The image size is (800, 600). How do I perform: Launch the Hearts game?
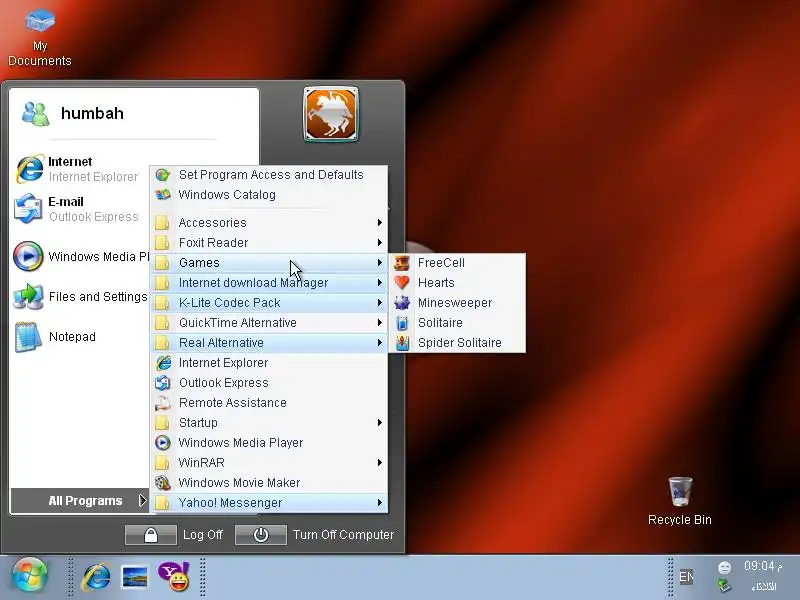[x=458, y=283]
